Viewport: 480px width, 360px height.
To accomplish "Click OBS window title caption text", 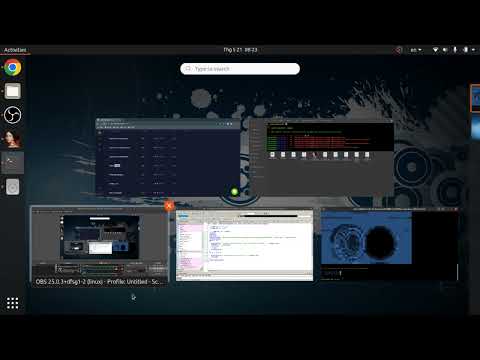I will point(100,282).
